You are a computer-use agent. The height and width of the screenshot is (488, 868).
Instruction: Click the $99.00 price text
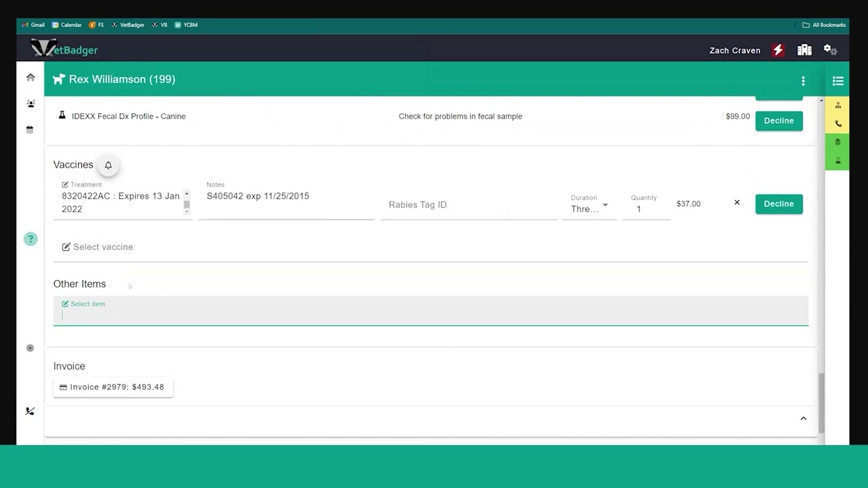[x=738, y=116]
